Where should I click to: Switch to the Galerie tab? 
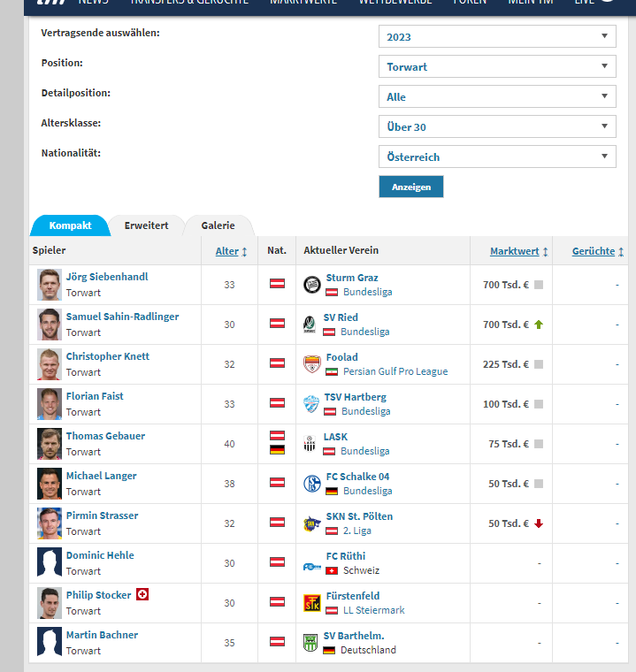coord(218,225)
